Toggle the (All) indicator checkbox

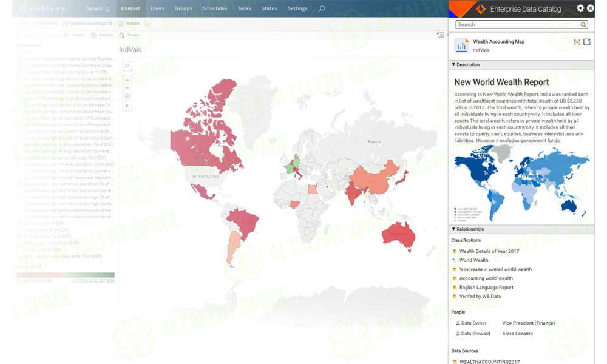tap(19, 52)
